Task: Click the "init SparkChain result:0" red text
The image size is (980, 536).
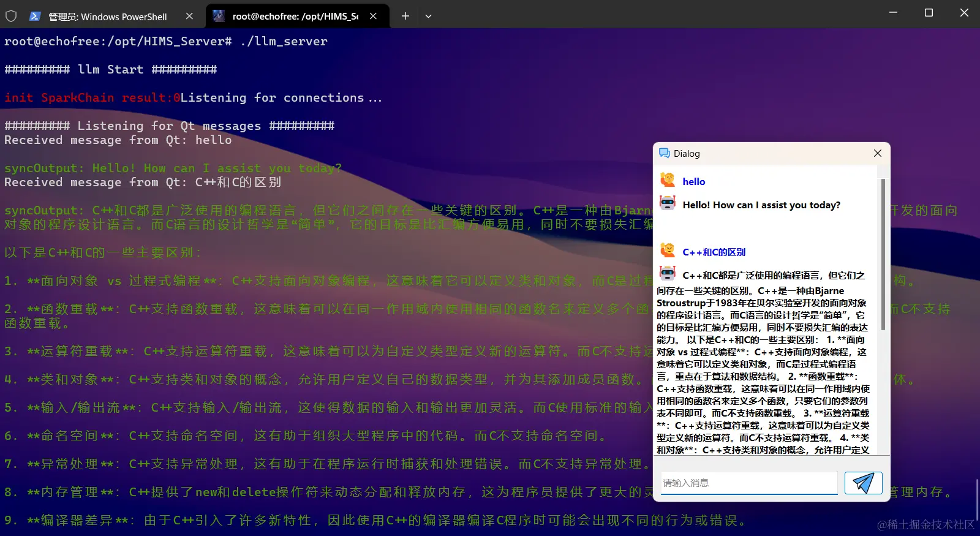Action: pos(92,97)
